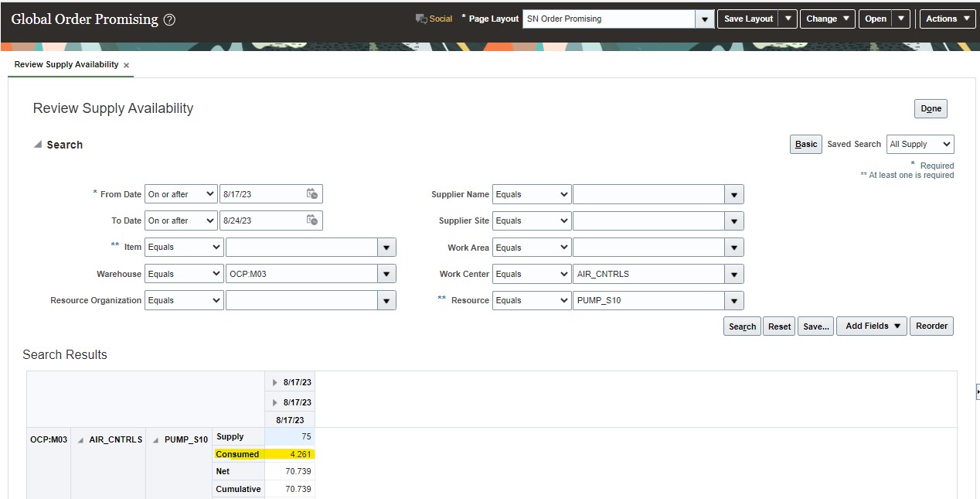This screenshot has width=980, height=499.
Task: Open the Resource value picker
Action: point(733,299)
